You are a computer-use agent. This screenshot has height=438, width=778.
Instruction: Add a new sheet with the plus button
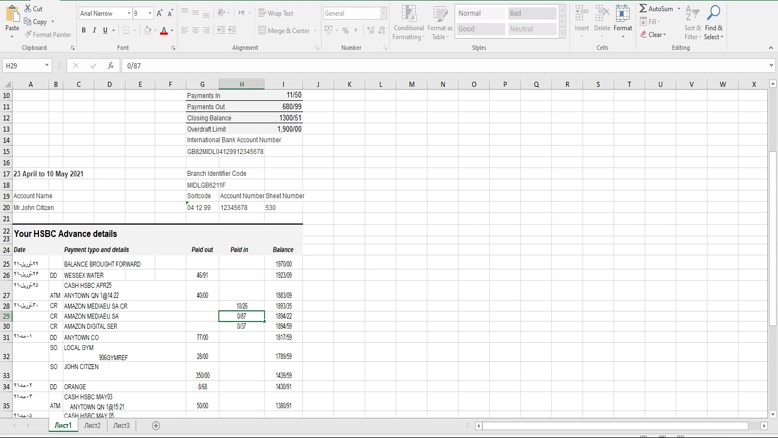(156, 426)
